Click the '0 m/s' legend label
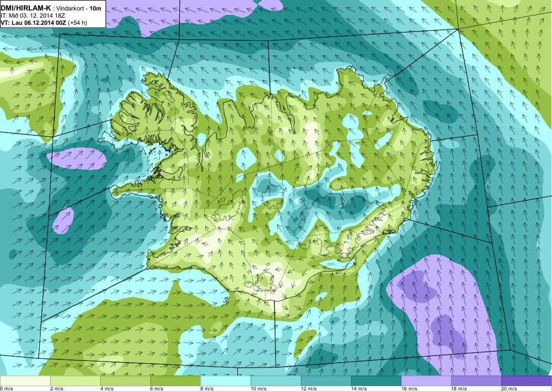This screenshot has width=552, height=392. pos(7,389)
